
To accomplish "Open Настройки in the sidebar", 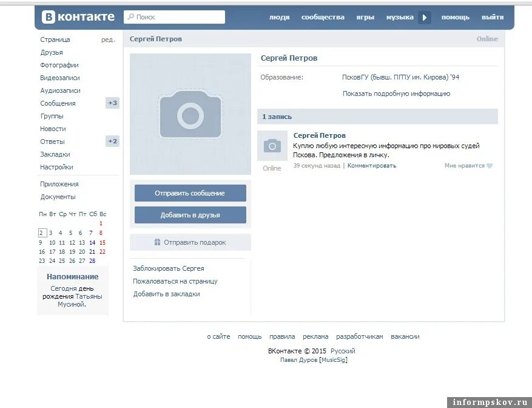I will [56, 167].
